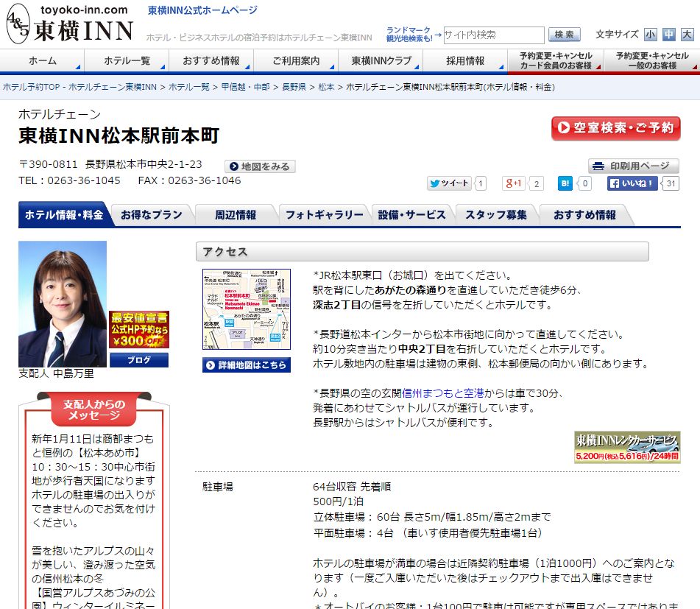Screen dimensions: 700x609
Task: Click the tweet count bubble showing 1
Action: 481,183
